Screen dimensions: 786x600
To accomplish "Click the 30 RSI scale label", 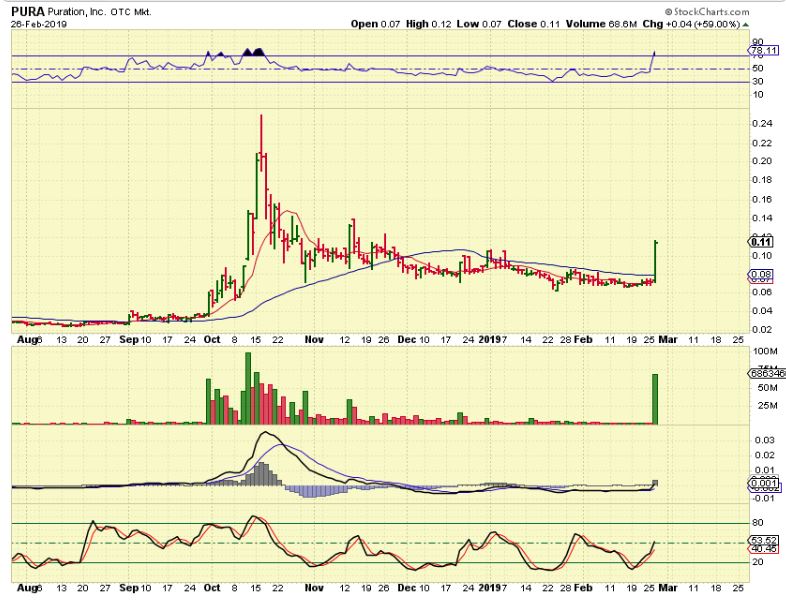I will (758, 82).
